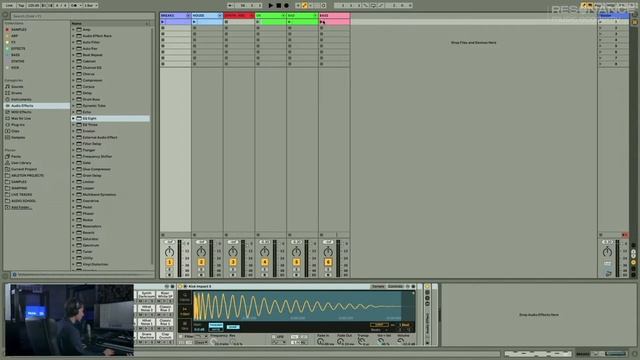Expand the Saturator device folder

coord(74,239)
